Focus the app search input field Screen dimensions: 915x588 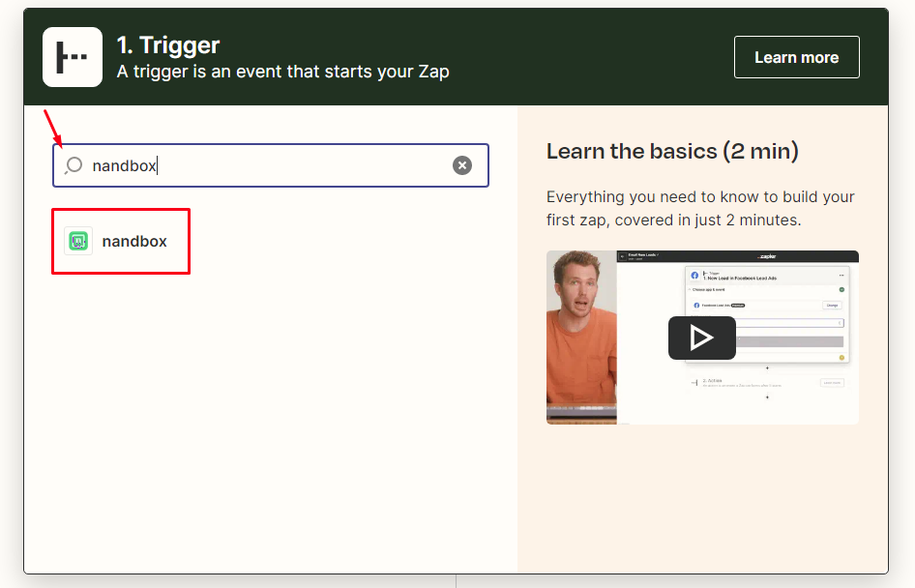pyautogui.click(x=271, y=165)
